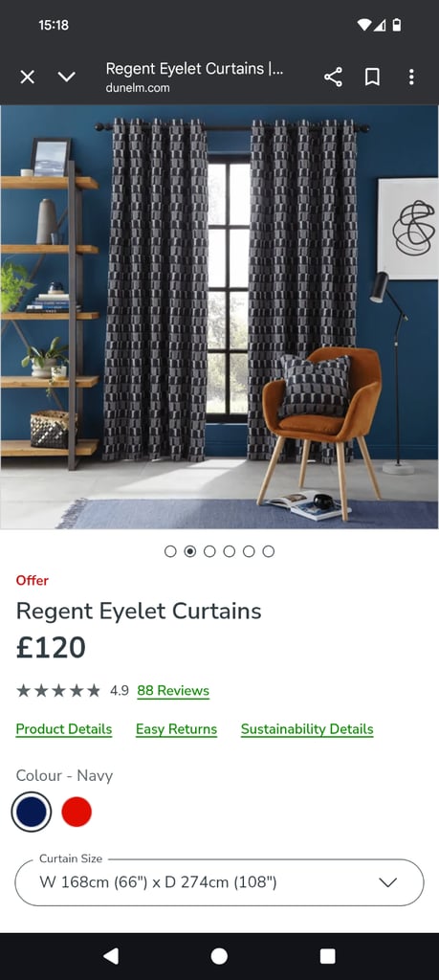Select last image carousel dot

269,551
